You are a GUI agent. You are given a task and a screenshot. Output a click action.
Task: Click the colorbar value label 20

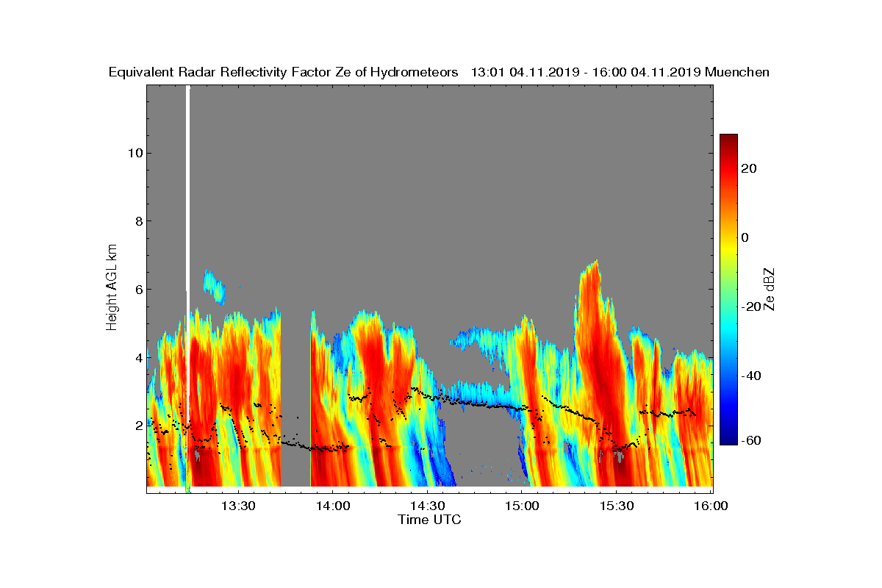(750, 168)
